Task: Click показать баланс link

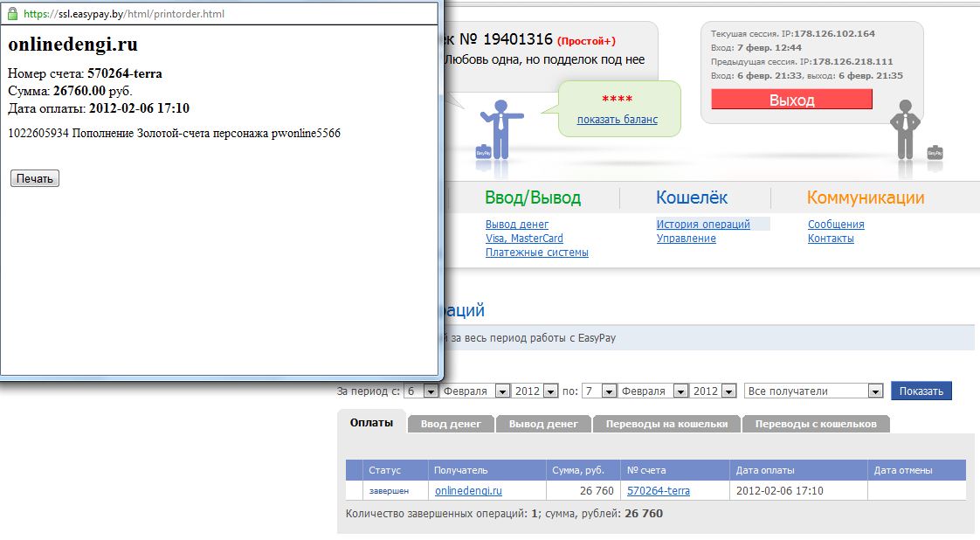Action: tap(617, 120)
